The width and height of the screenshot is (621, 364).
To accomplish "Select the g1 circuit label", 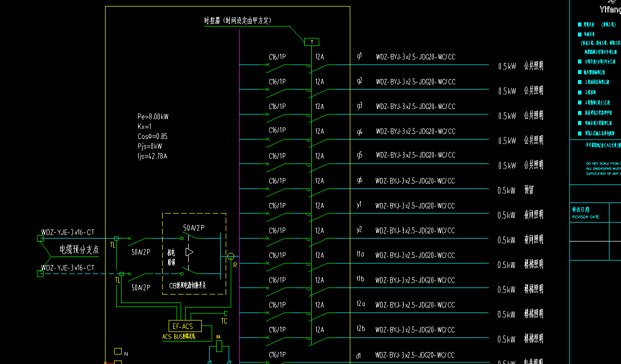I will point(359,56).
